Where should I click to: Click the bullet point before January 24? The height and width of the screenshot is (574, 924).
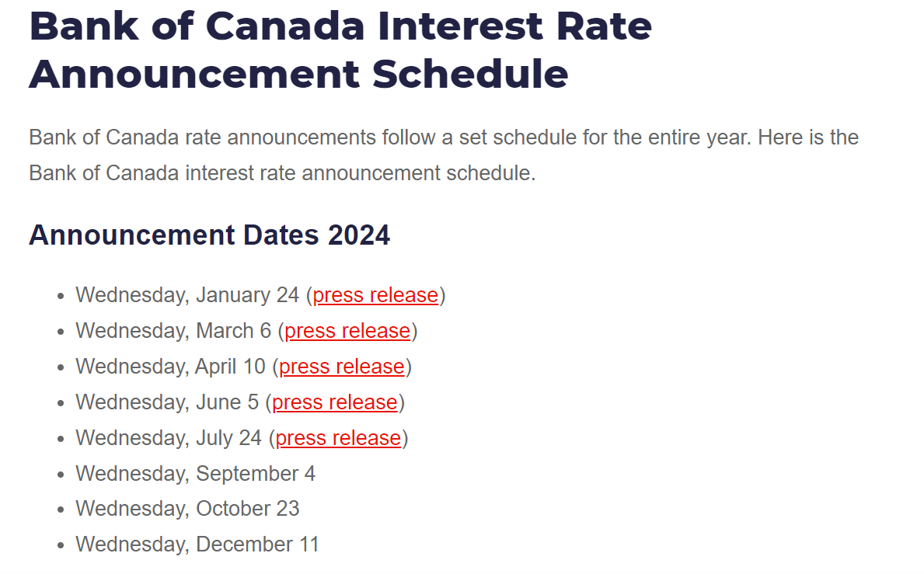[x=61, y=297]
